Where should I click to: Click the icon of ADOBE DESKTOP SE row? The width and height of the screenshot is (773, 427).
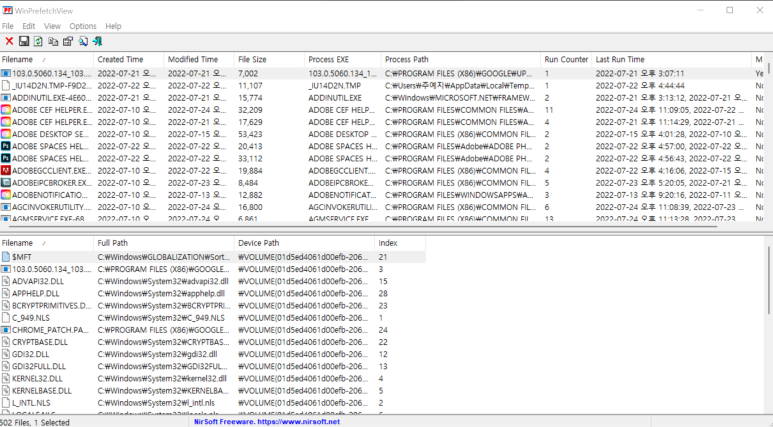(5, 134)
